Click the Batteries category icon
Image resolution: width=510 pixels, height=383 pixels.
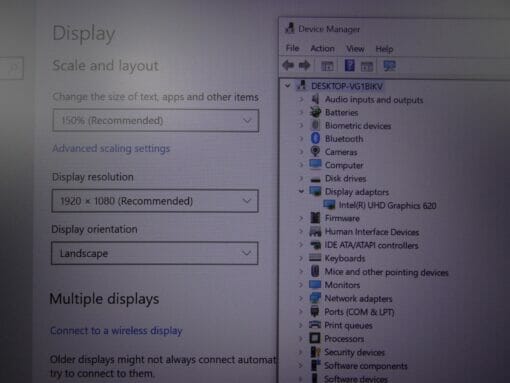315,112
